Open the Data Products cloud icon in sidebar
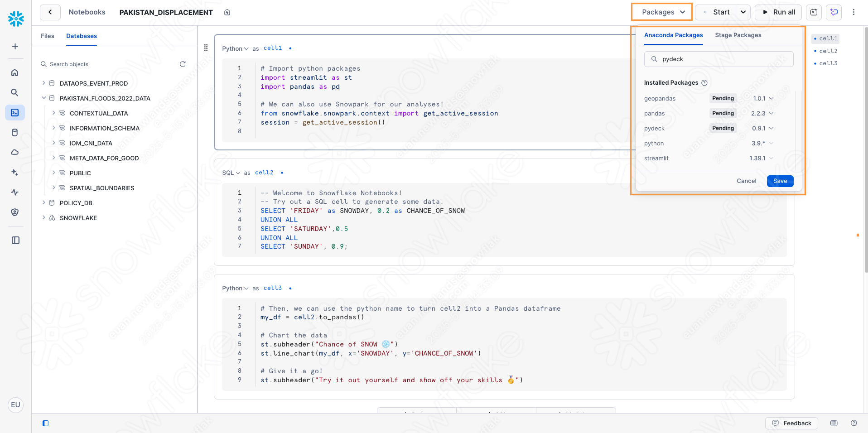The height and width of the screenshot is (433, 868). tap(15, 152)
